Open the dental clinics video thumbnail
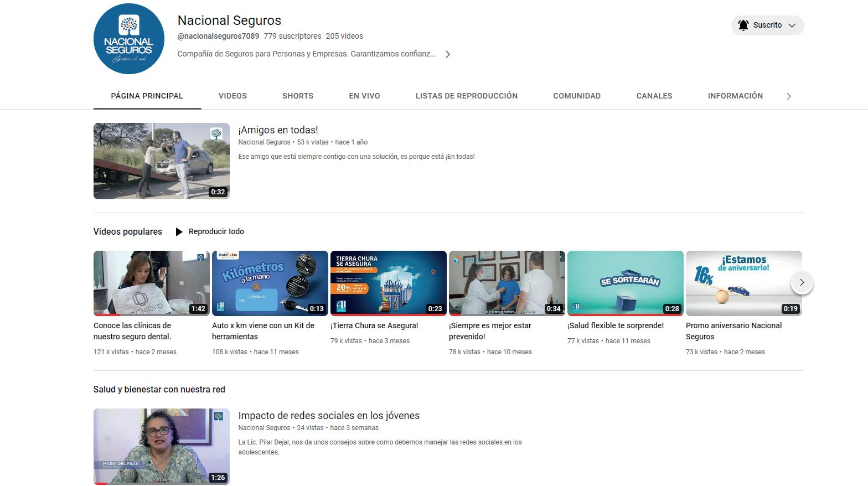The width and height of the screenshot is (868, 486). 152,283
